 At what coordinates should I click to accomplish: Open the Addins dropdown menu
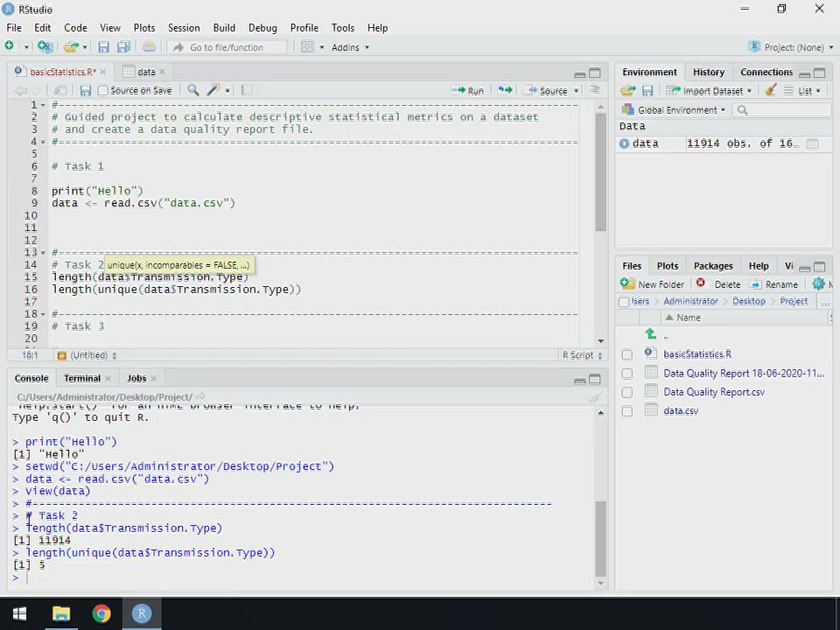tap(350, 47)
